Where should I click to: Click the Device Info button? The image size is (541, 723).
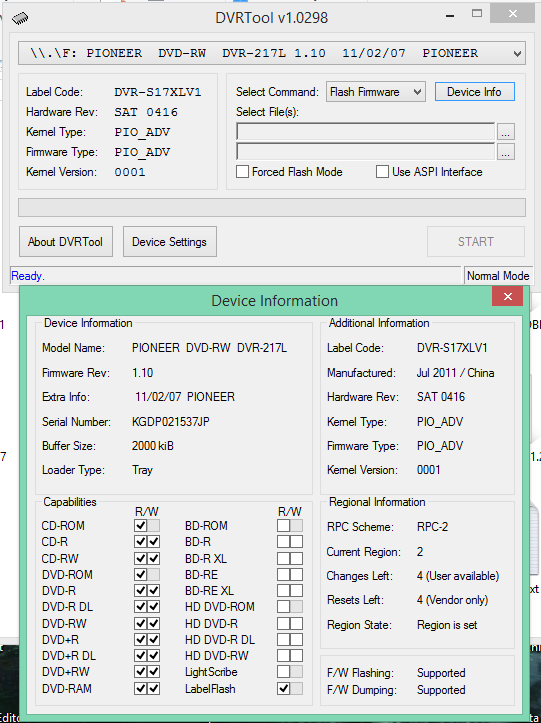(474, 92)
